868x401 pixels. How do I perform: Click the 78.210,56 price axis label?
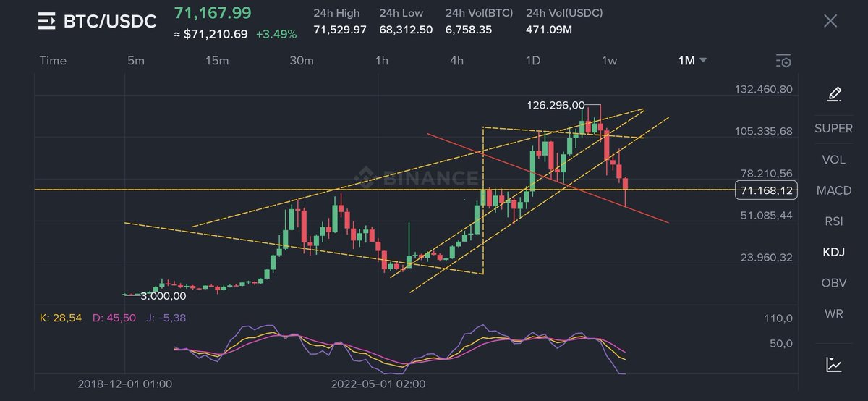tap(765, 173)
